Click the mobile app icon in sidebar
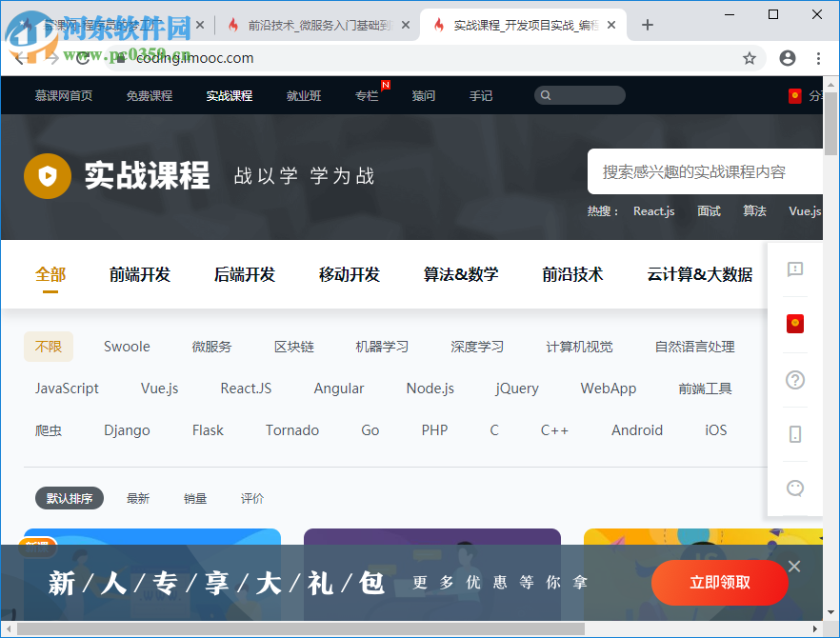This screenshot has width=840, height=638. (x=794, y=433)
